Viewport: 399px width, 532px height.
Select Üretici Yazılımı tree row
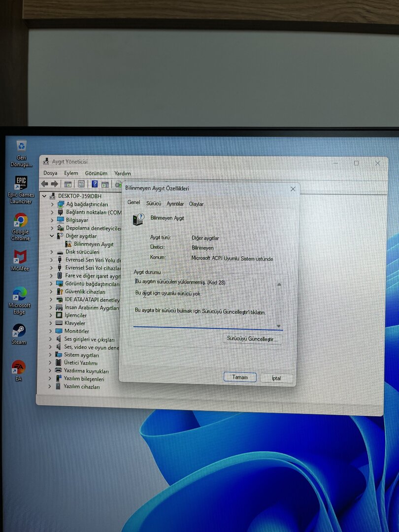(80, 363)
